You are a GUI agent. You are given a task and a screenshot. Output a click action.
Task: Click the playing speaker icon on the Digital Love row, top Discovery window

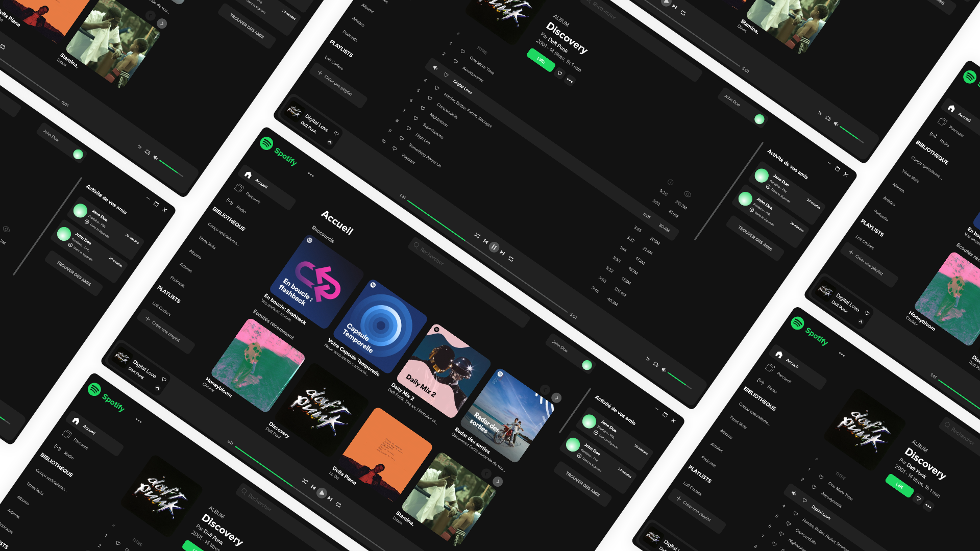click(x=435, y=68)
